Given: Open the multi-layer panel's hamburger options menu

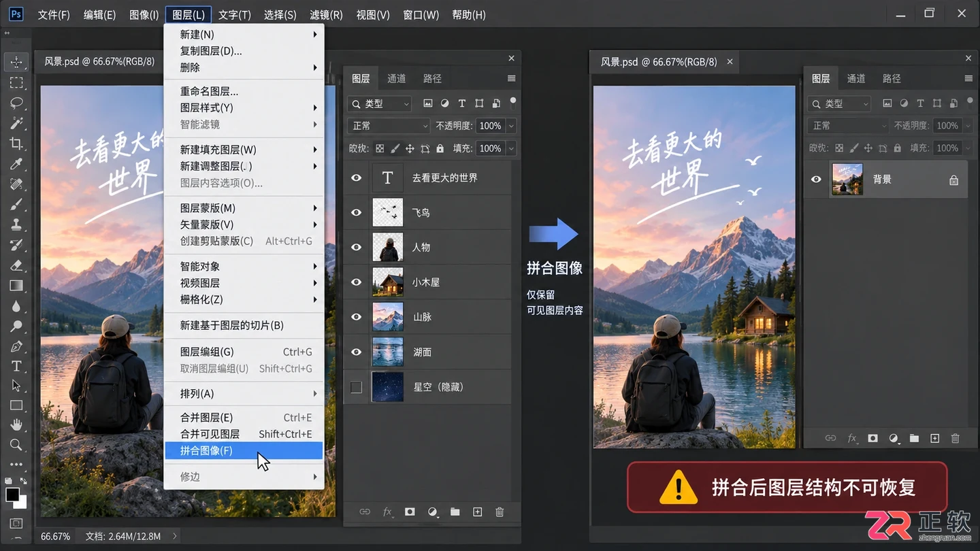Looking at the screenshot, I should pyautogui.click(x=511, y=78).
